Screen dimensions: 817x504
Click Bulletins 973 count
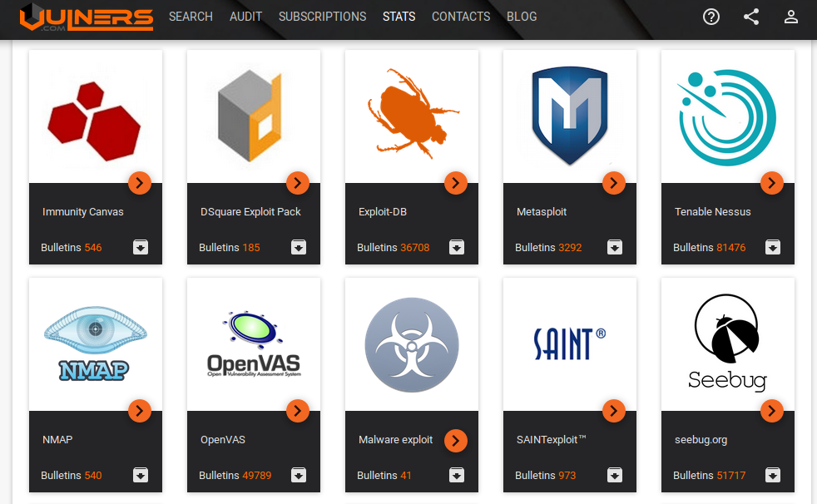coord(546,476)
